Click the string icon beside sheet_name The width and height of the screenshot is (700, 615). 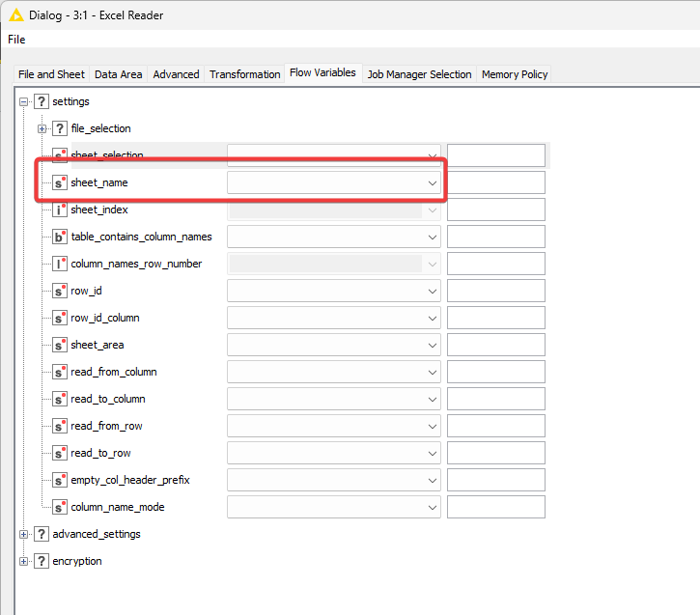click(60, 182)
